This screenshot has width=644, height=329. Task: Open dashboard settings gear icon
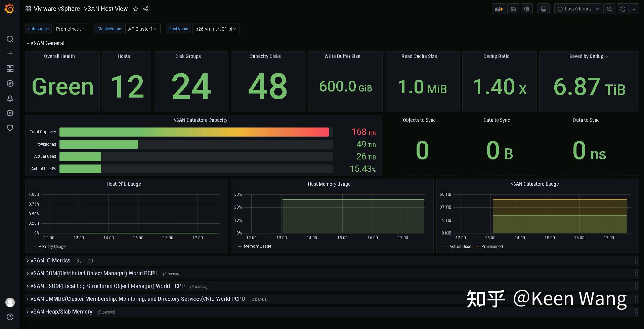[526, 9]
